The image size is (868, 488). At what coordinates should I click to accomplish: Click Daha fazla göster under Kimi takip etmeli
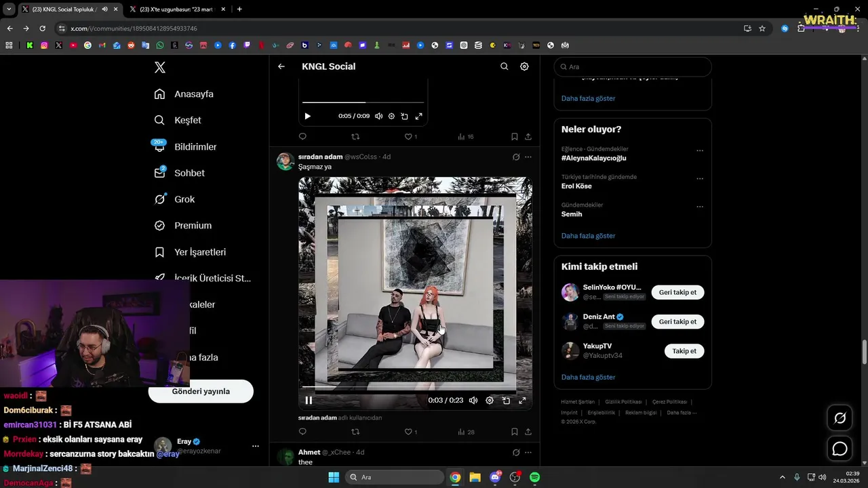588,377
